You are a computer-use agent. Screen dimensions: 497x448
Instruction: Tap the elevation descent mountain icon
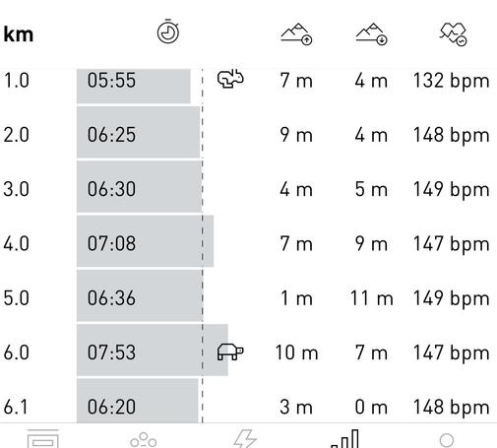(372, 34)
